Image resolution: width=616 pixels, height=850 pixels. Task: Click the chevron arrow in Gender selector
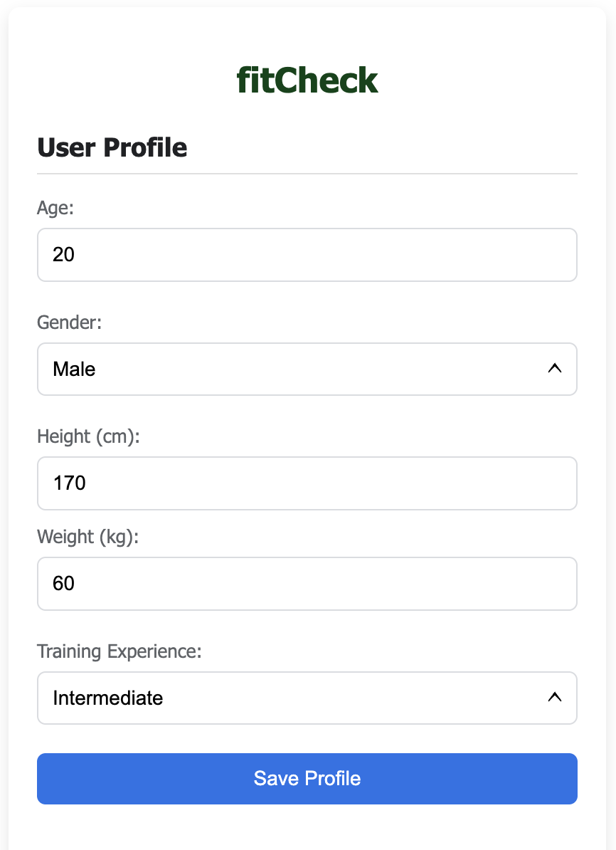point(555,369)
